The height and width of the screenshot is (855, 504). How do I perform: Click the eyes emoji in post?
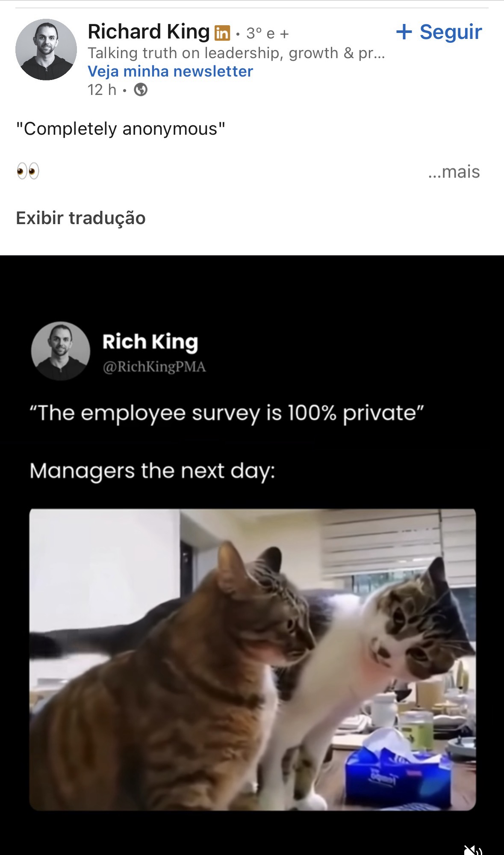28,171
